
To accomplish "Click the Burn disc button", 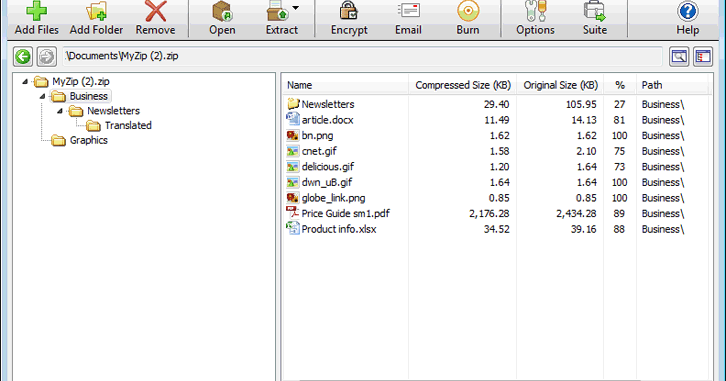I will point(468,19).
